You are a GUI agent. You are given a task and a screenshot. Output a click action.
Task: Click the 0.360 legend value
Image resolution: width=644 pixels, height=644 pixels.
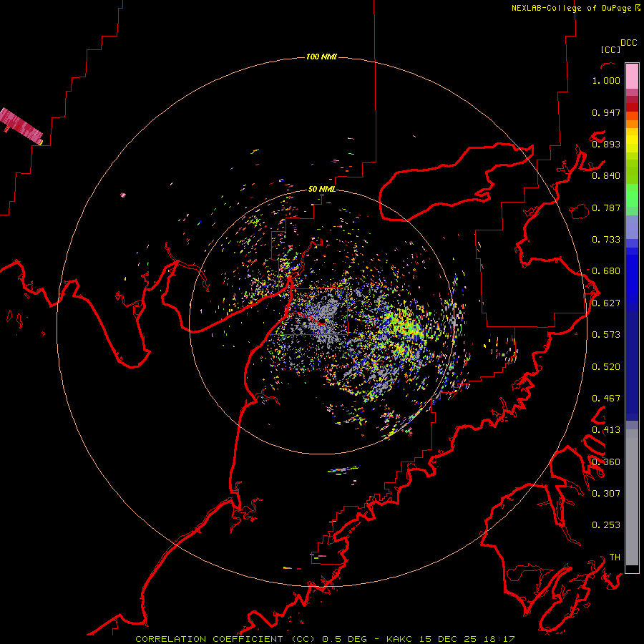click(x=606, y=462)
